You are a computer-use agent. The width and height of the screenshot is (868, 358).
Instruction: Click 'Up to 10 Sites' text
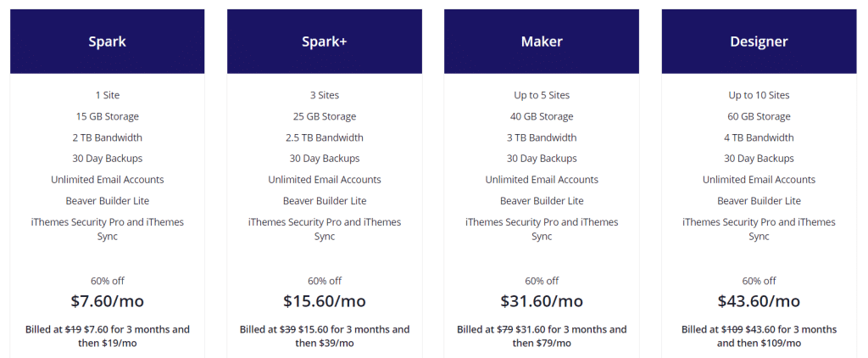tap(759, 95)
